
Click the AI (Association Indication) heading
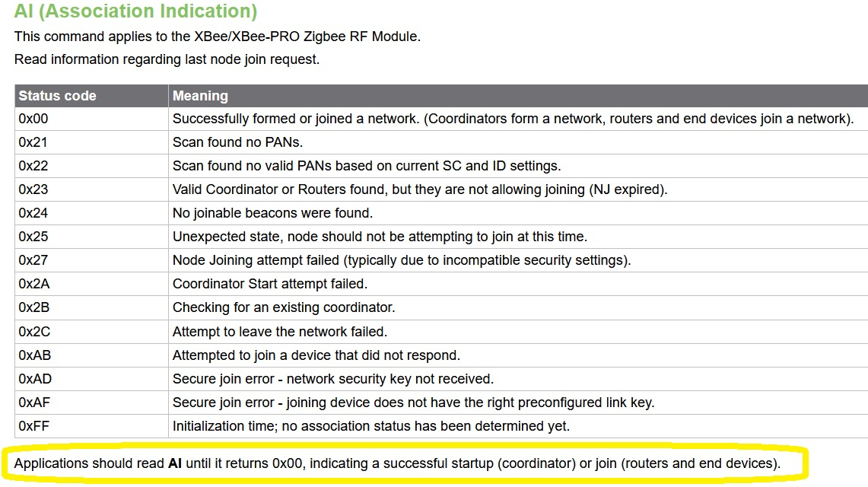point(135,11)
